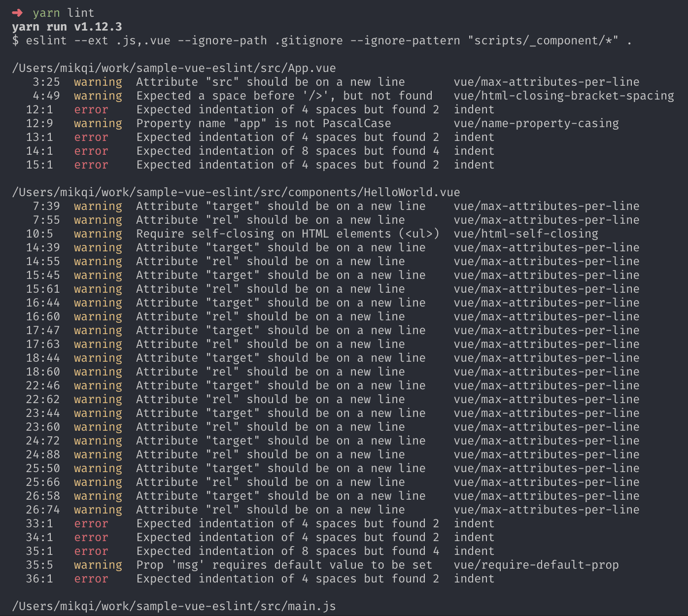Click the 15:45 warning position
This screenshot has width=688, height=616.
(x=43, y=275)
